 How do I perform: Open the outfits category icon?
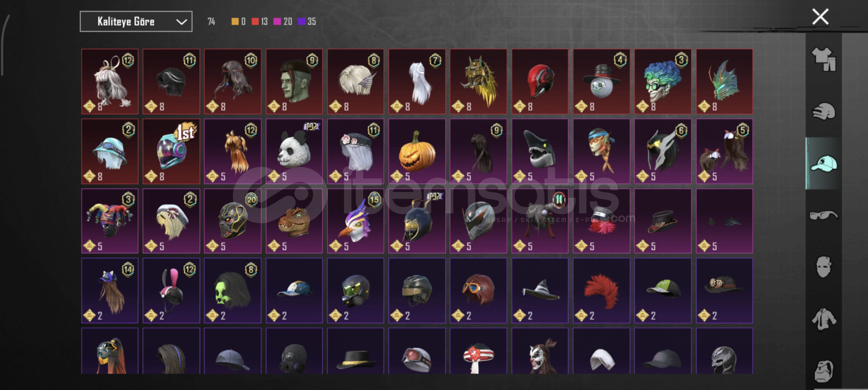(824, 59)
